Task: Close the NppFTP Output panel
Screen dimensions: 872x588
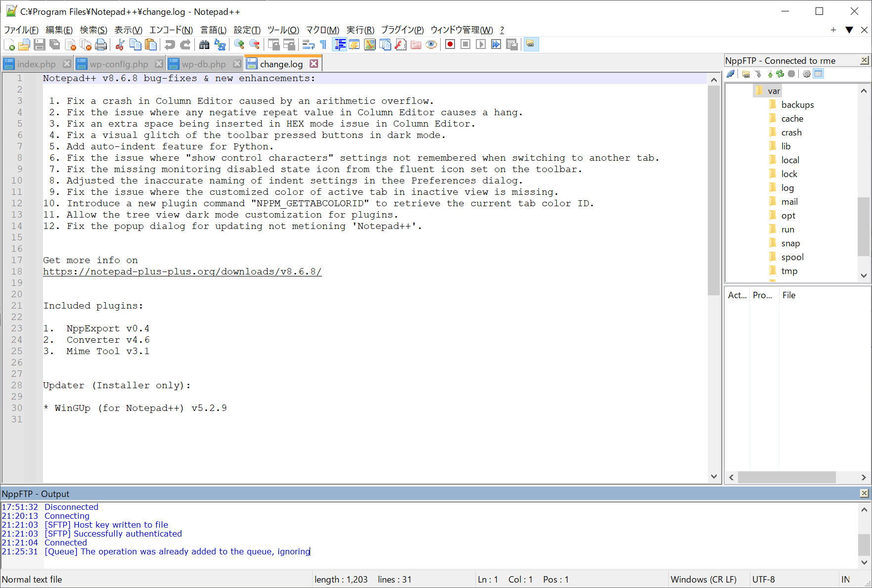Action: point(864,493)
